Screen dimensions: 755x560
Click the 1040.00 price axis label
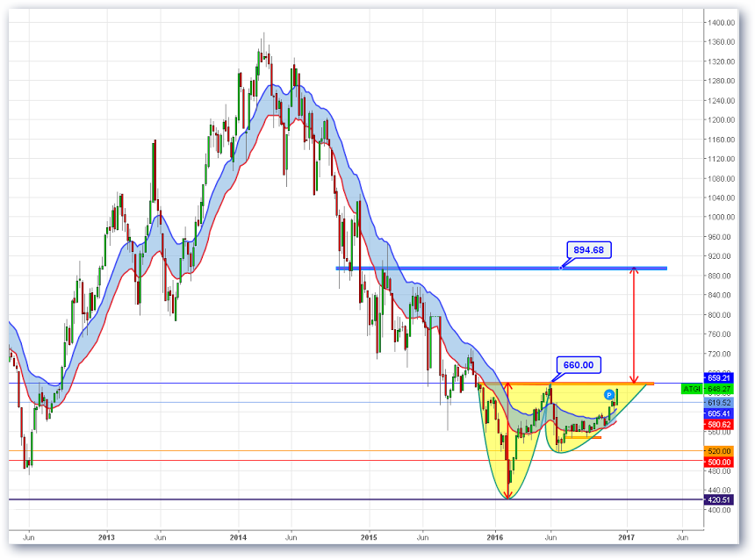[x=721, y=197]
